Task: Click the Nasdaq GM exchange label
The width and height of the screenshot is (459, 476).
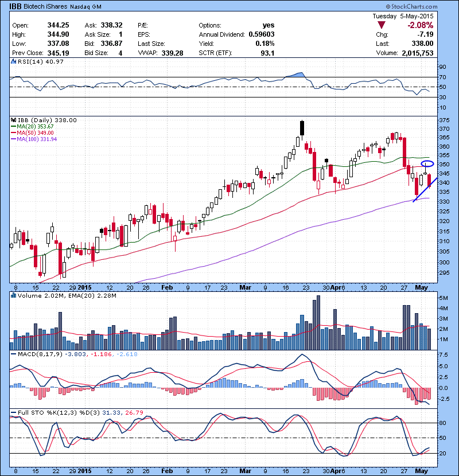Action: (x=85, y=7)
